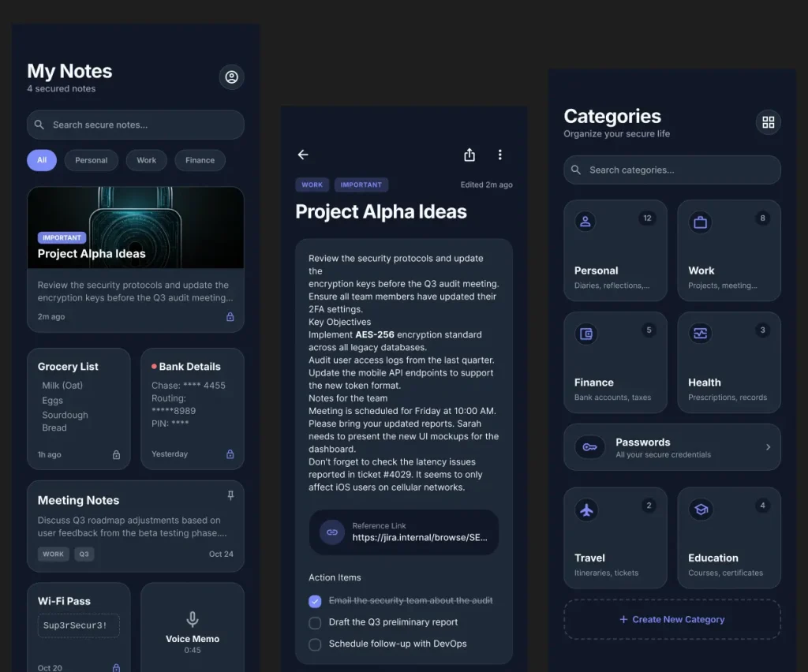This screenshot has height=672, width=808.
Task: Open the three-dot more options menu
Action: pos(499,155)
